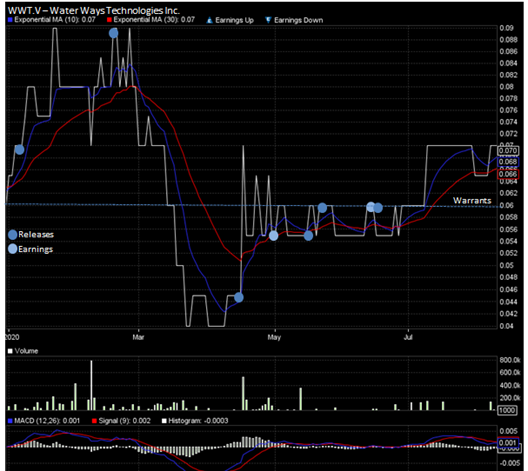Click the 0.06 price axis label
The width and height of the screenshot is (528, 471).
coord(506,205)
